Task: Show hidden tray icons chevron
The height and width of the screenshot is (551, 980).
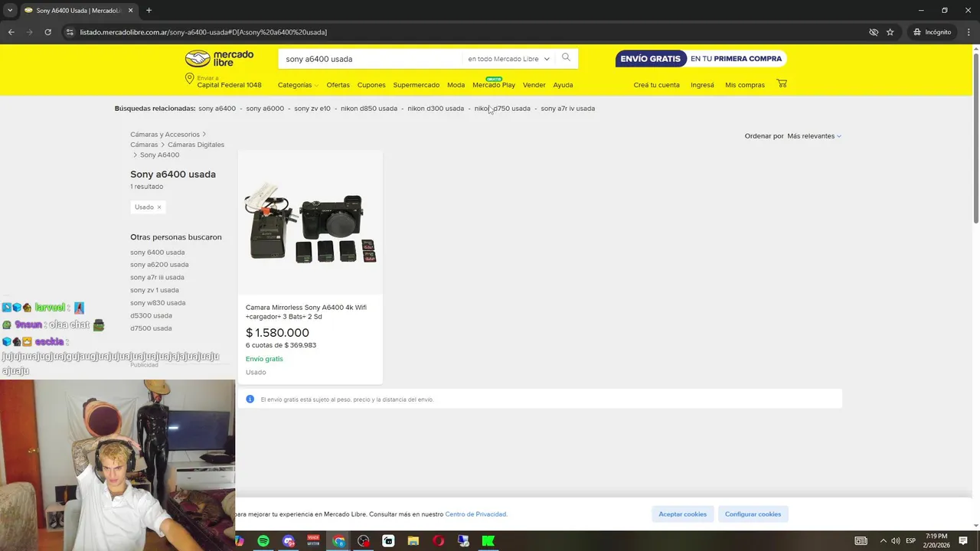Action: coord(883,541)
